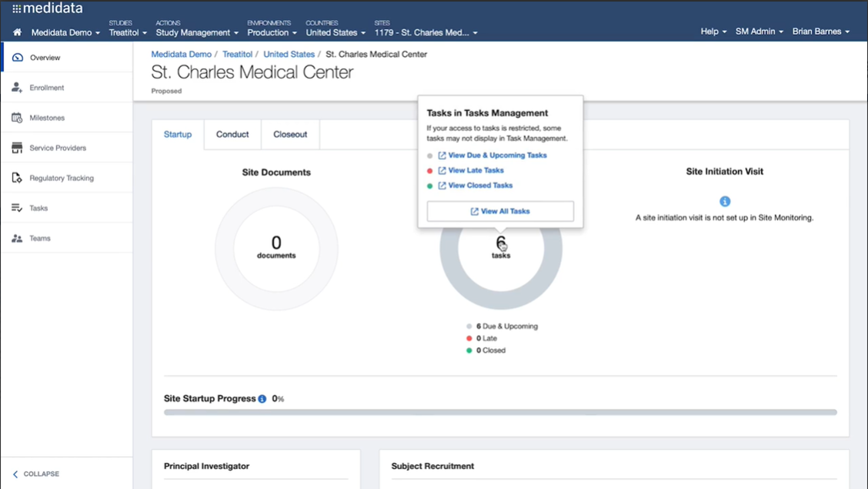Open Milestones in the sidebar
868x489 pixels.
67,117
